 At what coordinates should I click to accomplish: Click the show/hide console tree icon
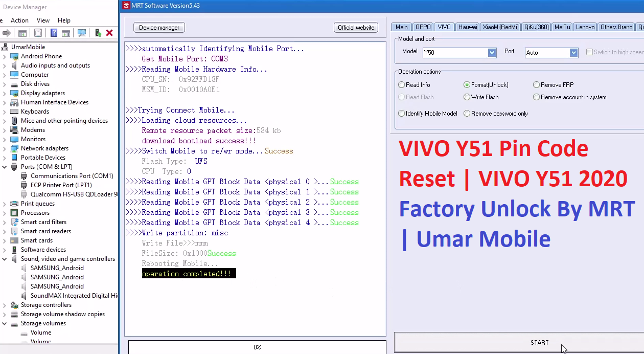[22, 33]
